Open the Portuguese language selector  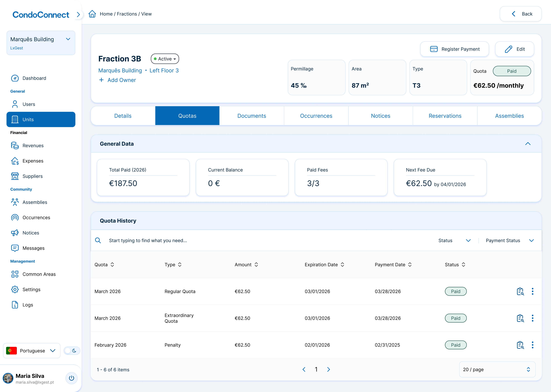32,351
